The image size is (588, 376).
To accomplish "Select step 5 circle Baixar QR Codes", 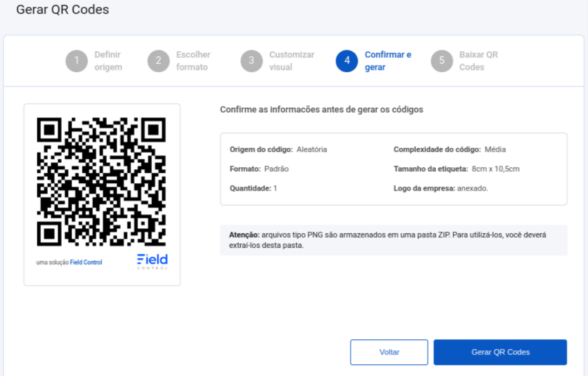I will [442, 61].
